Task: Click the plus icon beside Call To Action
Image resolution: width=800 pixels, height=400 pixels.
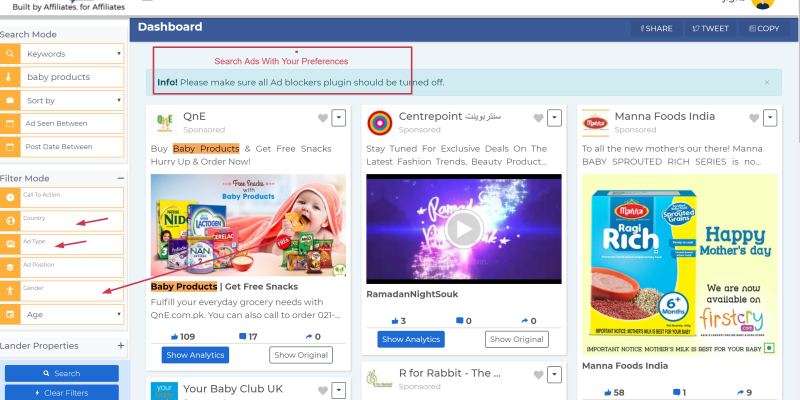Action: tap(10, 197)
